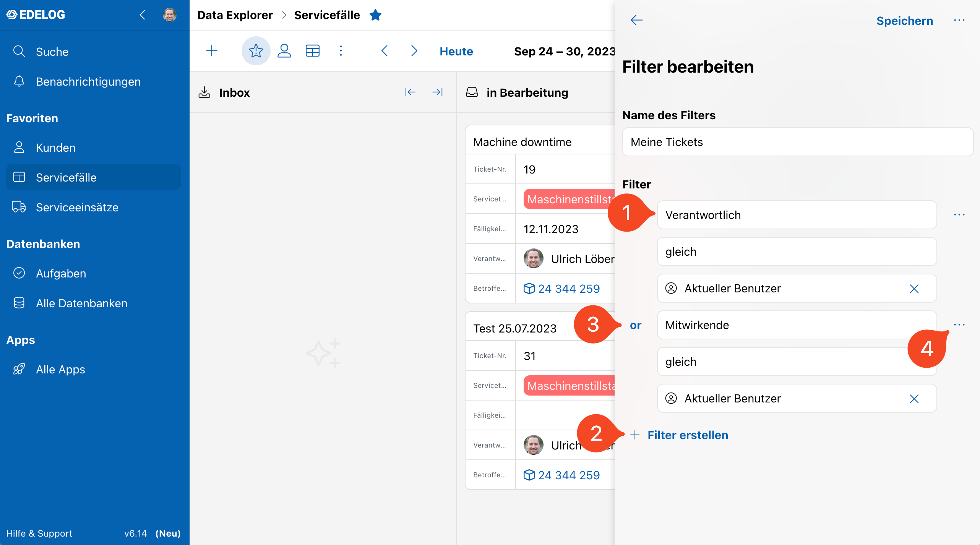Add a condition with Filter erstellen
This screenshot has height=545, width=980.
pos(679,435)
